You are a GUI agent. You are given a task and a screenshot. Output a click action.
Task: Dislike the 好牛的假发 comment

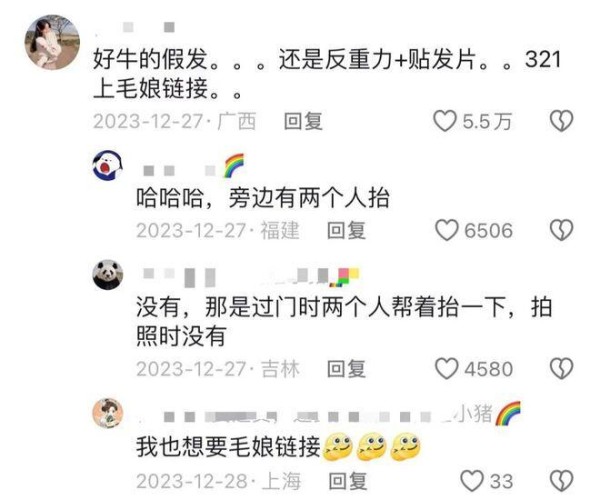(561, 121)
